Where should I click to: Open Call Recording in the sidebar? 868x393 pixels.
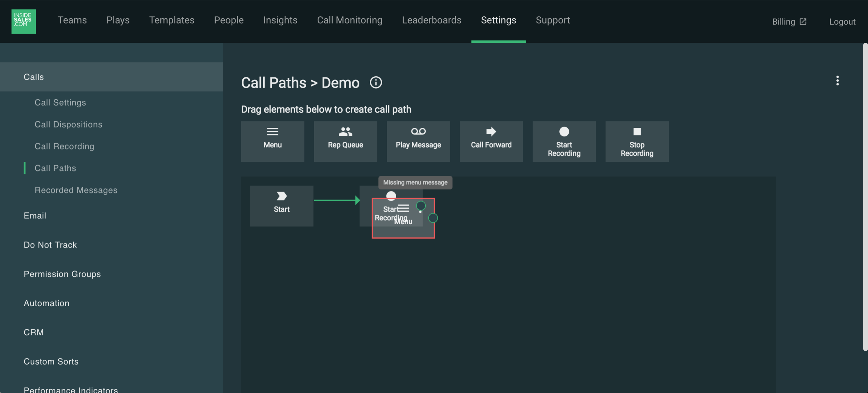pos(65,146)
